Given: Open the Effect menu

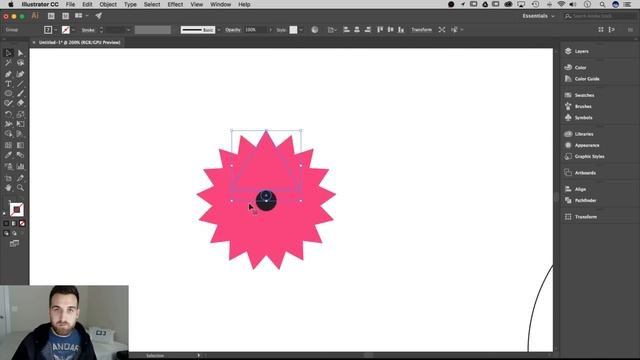Looking at the screenshot, I should click(175, 4).
